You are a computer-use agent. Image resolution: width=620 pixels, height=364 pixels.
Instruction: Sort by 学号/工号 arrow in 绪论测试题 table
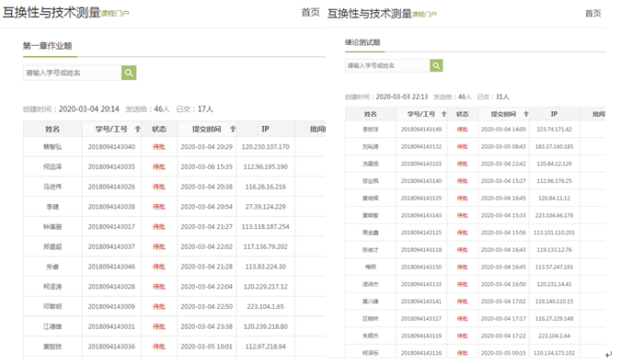pyautogui.click(x=443, y=114)
